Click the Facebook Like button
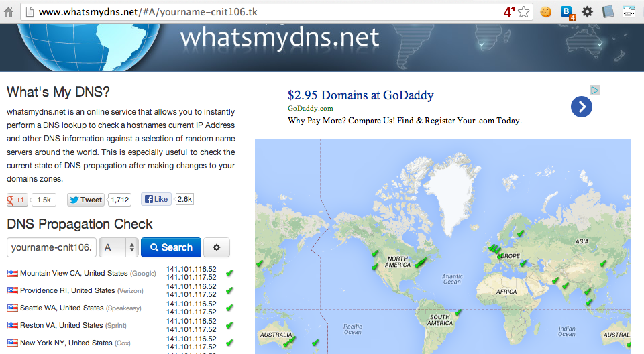The width and height of the screenshot is (644, 354). [156, 200]
